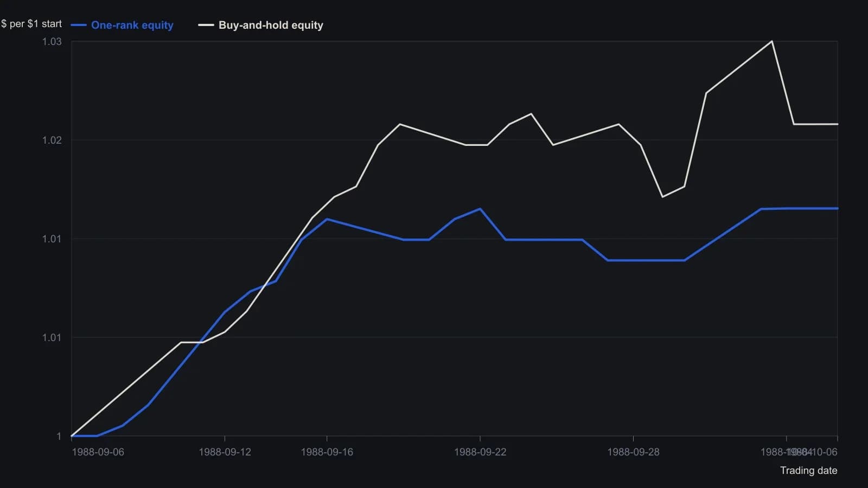Click the blue One-rank equity legend line swatch
The image size is (868, 488).
[79, 25]
